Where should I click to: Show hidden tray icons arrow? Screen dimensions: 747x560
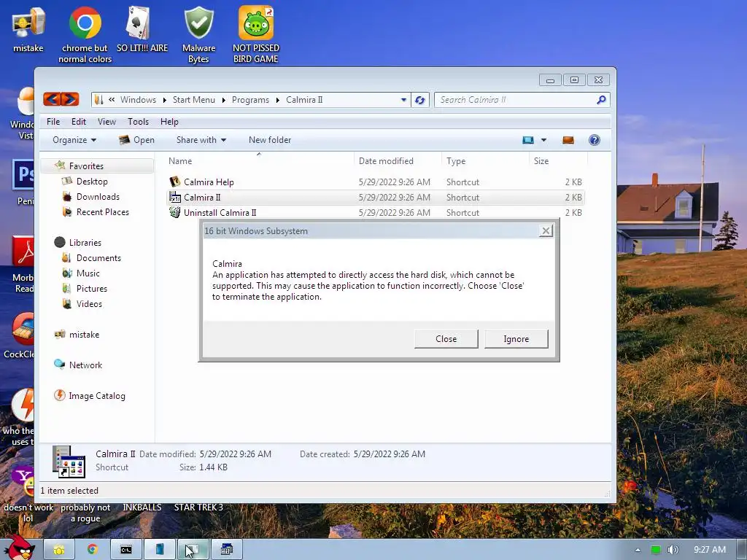point(638,550)
